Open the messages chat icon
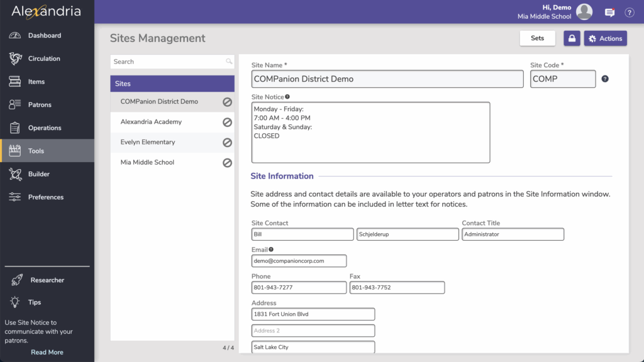 610,13
